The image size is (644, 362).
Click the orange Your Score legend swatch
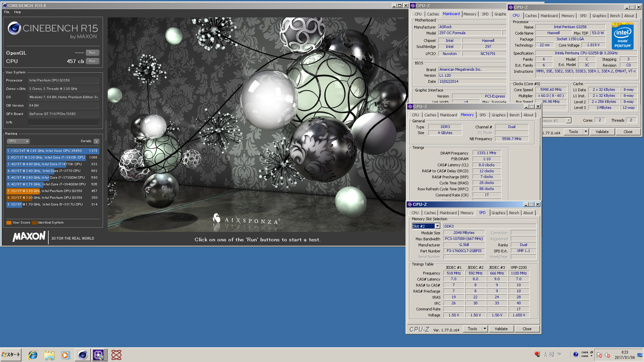point(9,223)
